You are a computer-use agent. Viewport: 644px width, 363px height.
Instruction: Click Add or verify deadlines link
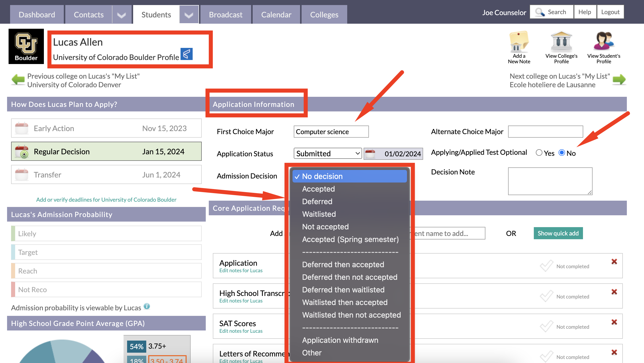[106, 200]
